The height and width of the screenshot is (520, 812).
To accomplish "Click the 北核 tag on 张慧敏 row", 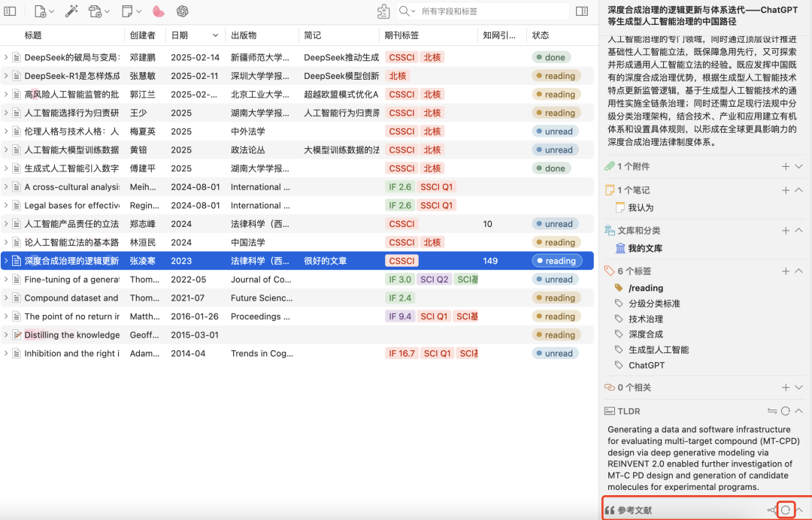I will tap(398, 76).
